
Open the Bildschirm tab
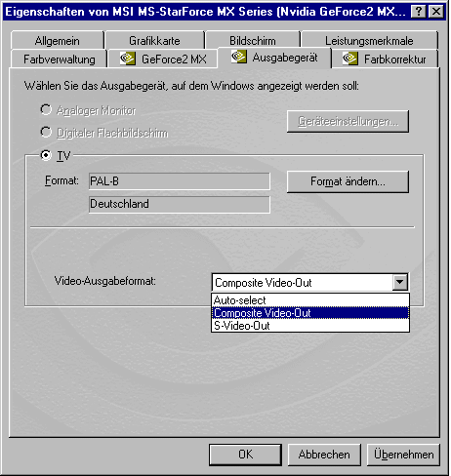[x=253, y=41]
